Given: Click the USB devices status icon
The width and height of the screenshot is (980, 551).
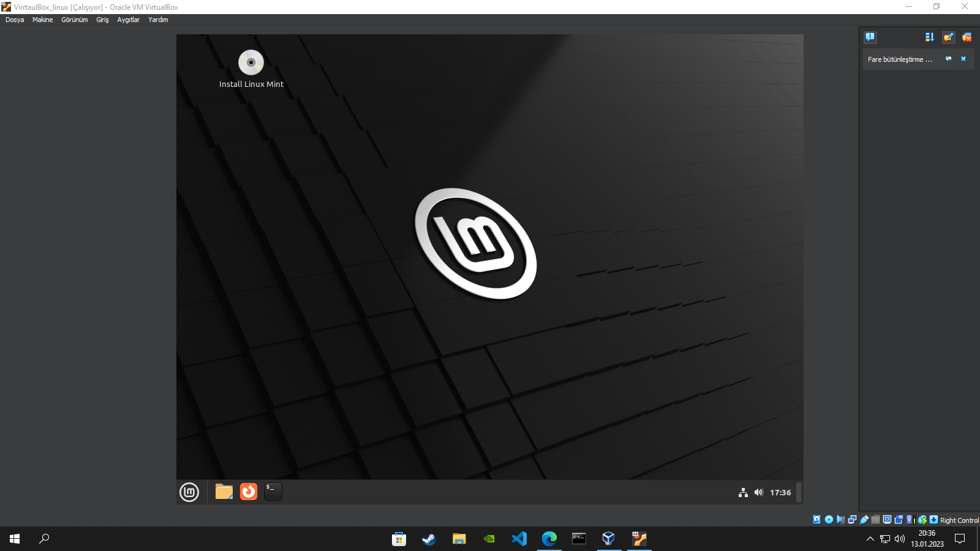Looking at the screenshot, I should 864,520.
